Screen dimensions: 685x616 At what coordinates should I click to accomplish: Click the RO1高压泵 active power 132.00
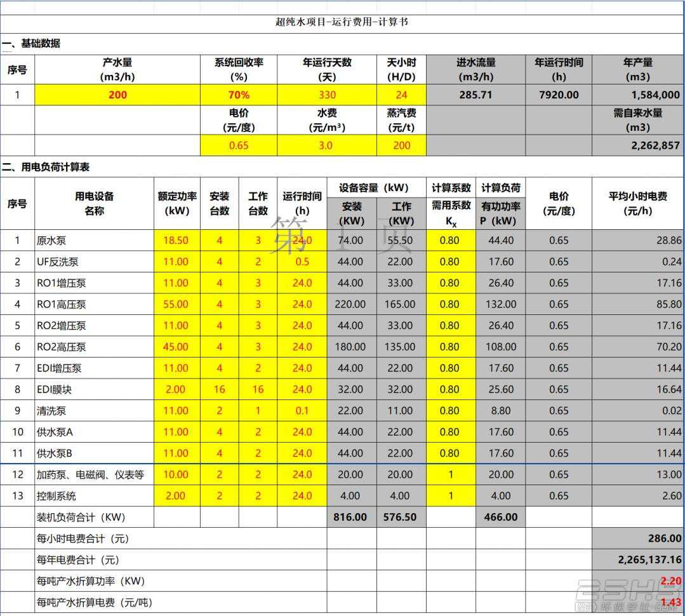click(x=501, y=304)
